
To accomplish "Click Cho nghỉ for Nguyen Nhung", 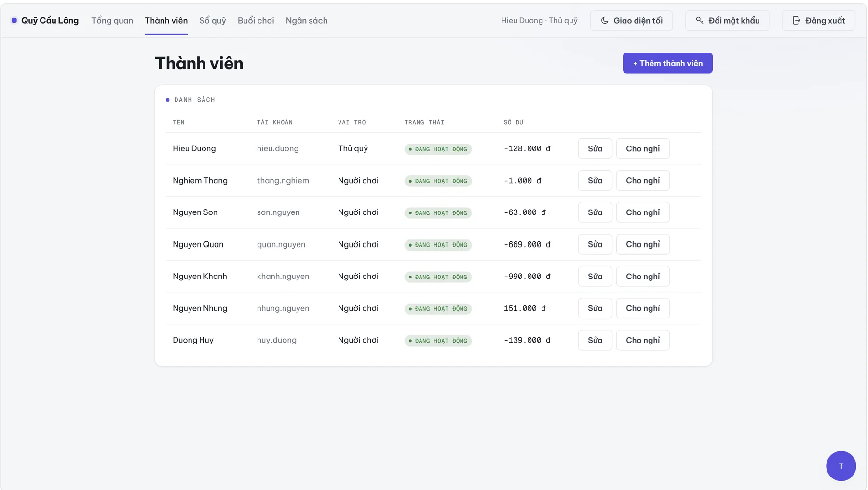I will click(x=643, y=308).
